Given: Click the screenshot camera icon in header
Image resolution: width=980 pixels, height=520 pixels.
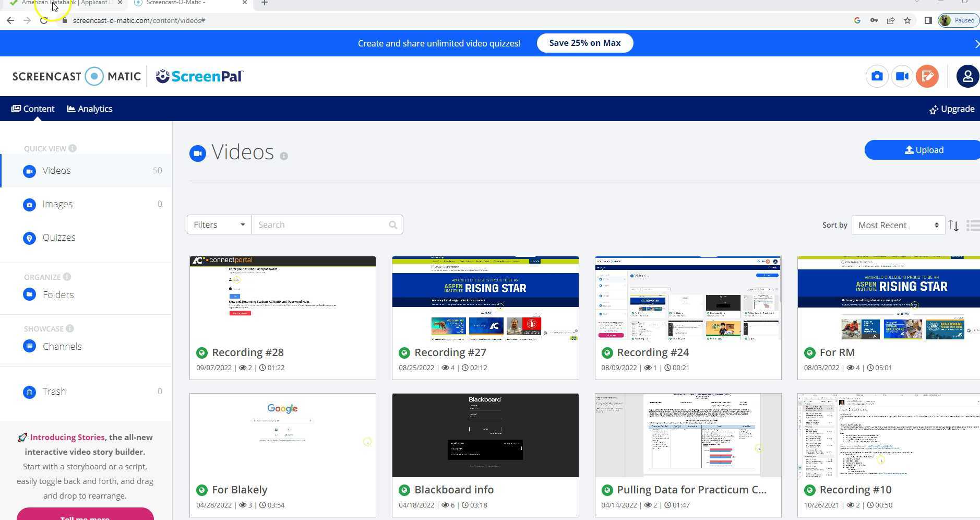Looking at the screenshot, I should tap(877, 76).
